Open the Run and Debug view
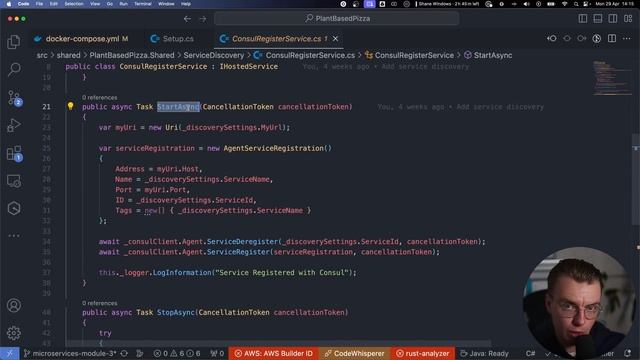 [x=14, y=125]
